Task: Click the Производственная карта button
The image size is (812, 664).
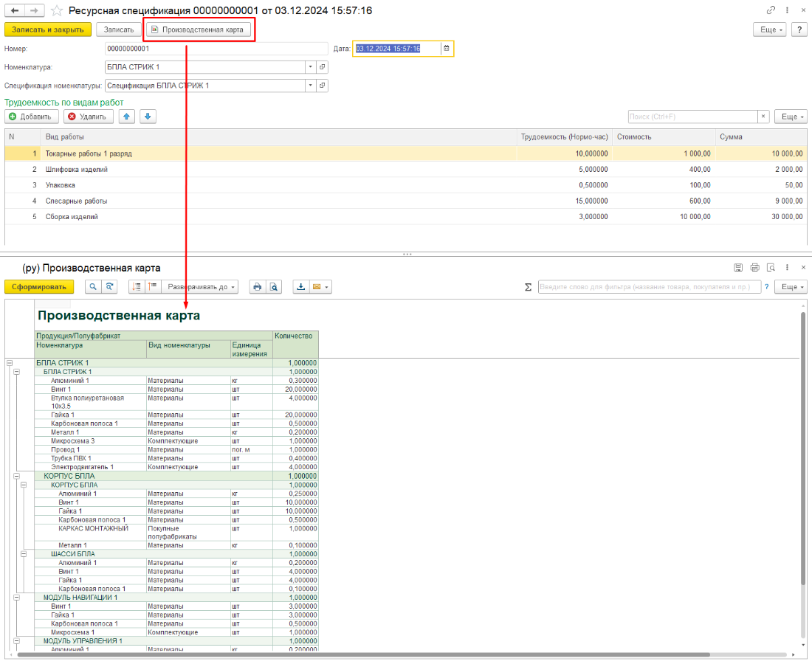Action: tap(199, 30)
